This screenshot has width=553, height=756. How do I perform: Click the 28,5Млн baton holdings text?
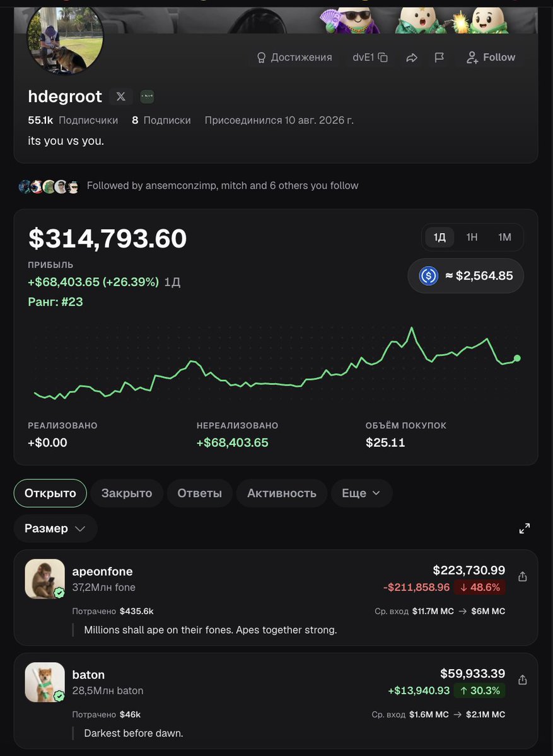[108, 690]
